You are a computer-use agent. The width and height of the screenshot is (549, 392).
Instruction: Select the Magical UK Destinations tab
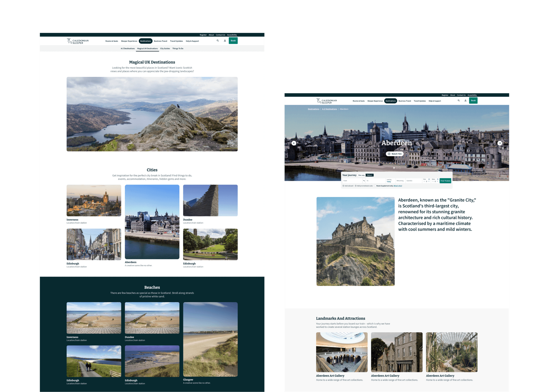[147, 49]
